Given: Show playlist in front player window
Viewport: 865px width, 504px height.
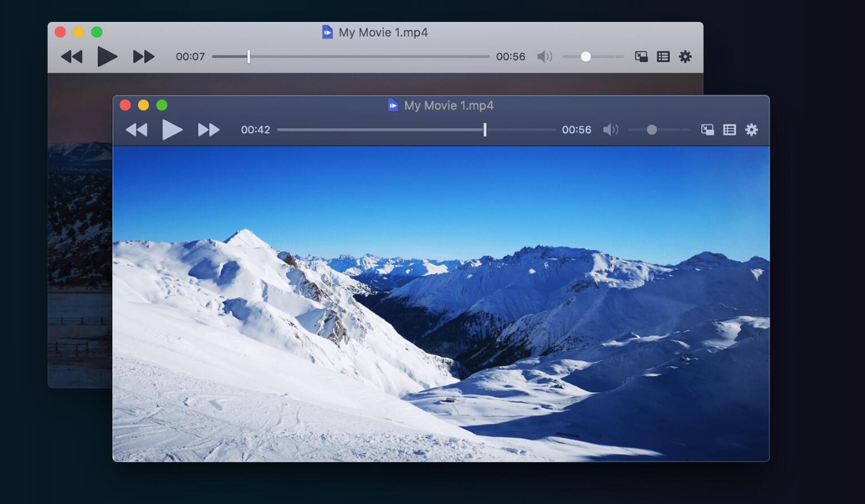Looking at the screenshot, I should click(730, 130).
